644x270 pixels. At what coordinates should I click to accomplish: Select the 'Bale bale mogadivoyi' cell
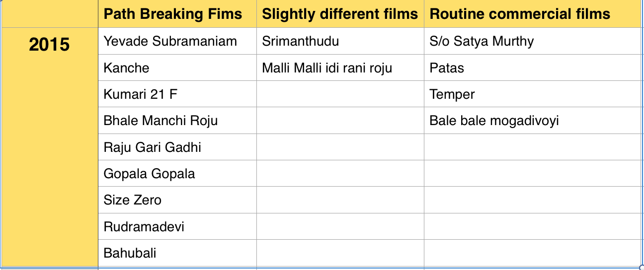(x=494, y=121)
